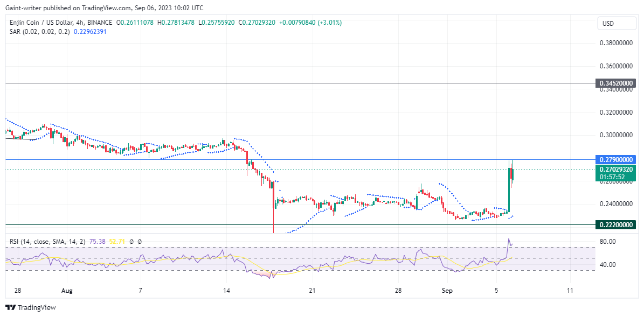Click the high price H0.27813478

coord(176,23)
